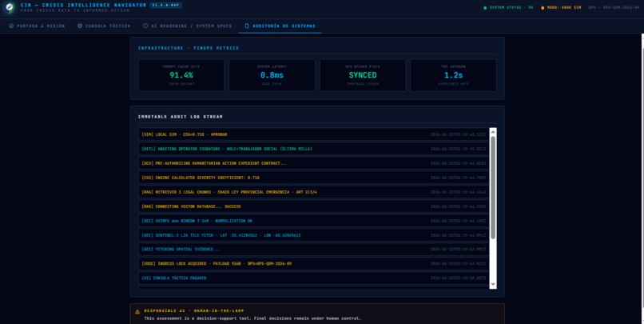The image size is (644, 324).
Task: Select the [SIM] Local Sim CSS=0.710 Aprobar log row
Action: (x=314, y=134)
